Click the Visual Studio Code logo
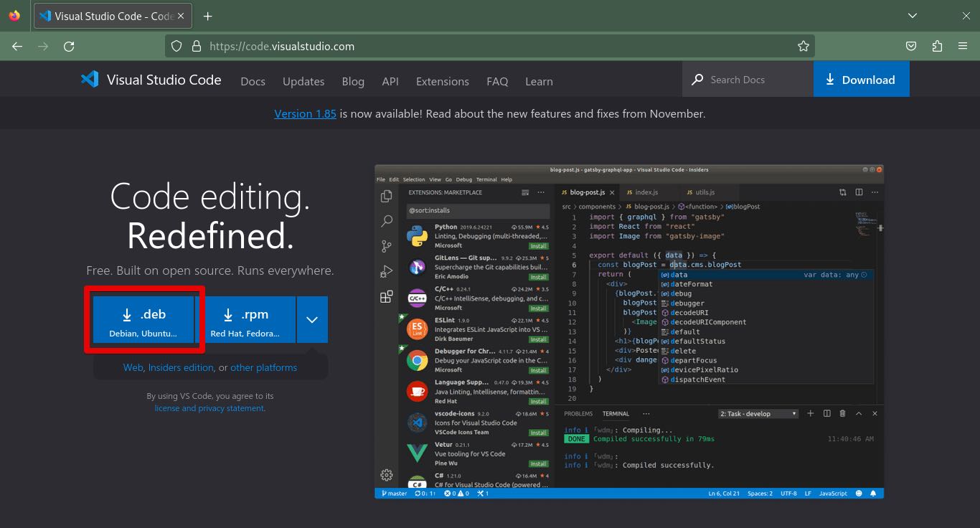This screenshot has width=980, height=528. coord(89,79)
